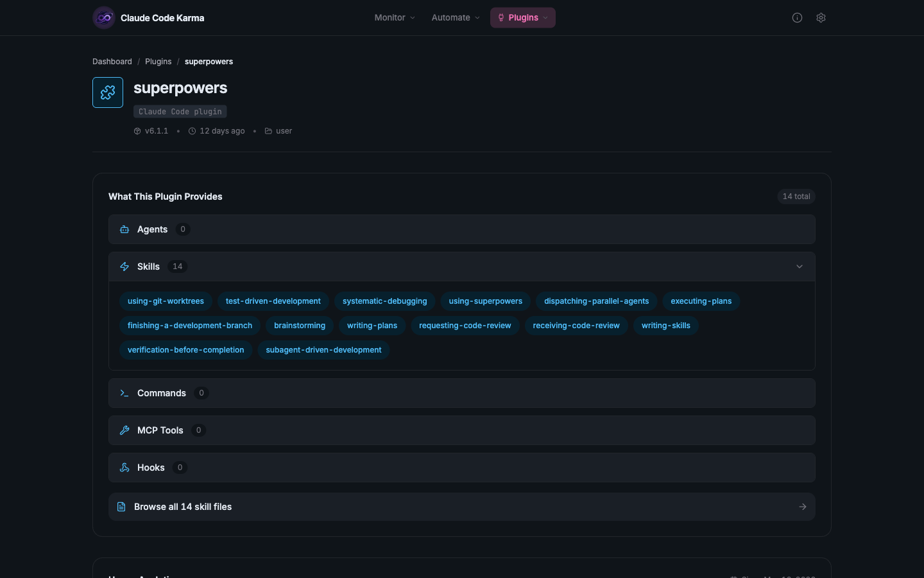Click the skill files document icon
924x578 pixels.
[x=121, y=507]
